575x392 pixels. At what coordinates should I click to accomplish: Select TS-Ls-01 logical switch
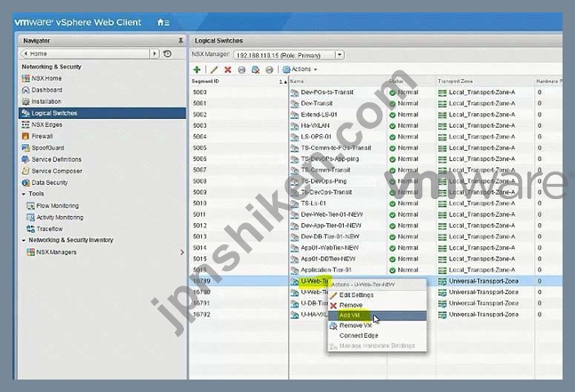pyautogui.click(x=314, y=204)
